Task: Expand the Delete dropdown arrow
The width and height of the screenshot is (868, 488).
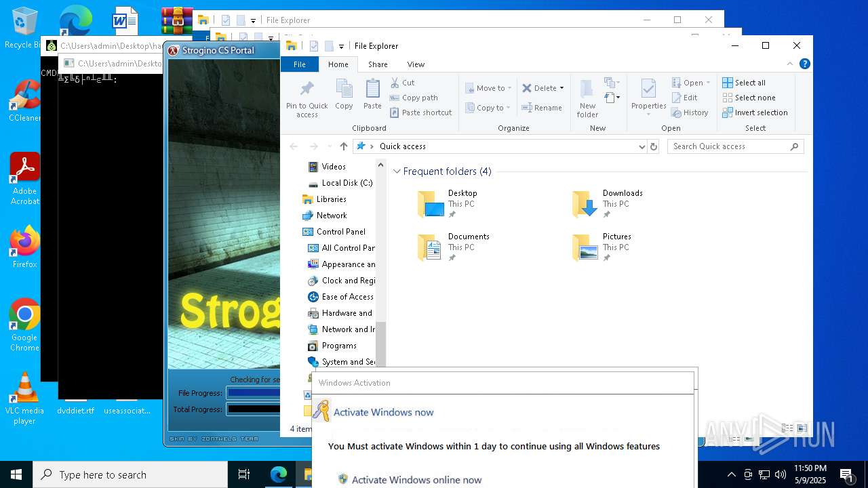Action: 561,88
